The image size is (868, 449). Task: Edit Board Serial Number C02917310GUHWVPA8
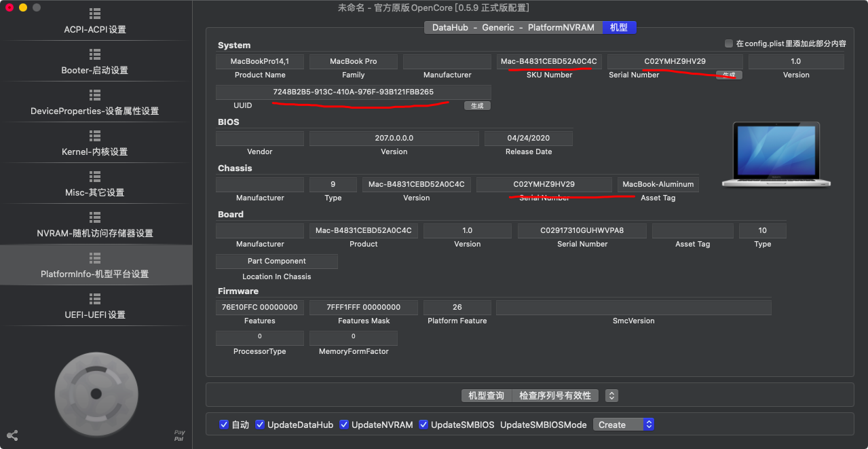point(582,230)
